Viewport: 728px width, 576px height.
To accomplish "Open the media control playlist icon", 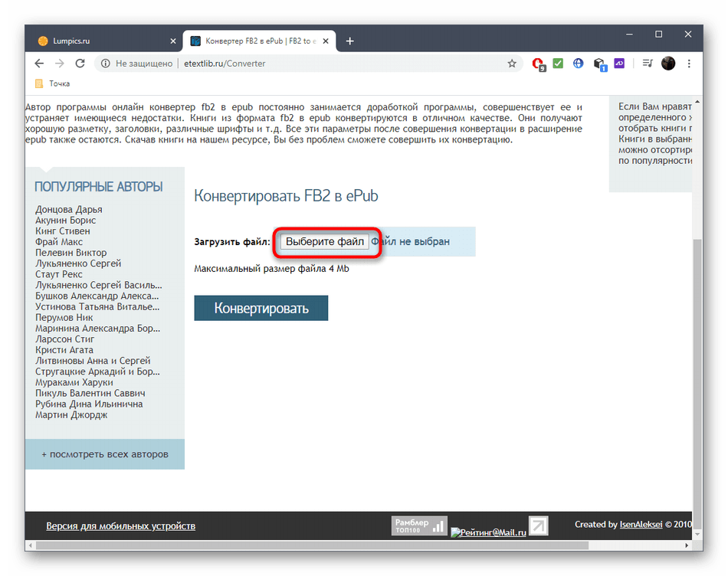I will coord(648,63).
